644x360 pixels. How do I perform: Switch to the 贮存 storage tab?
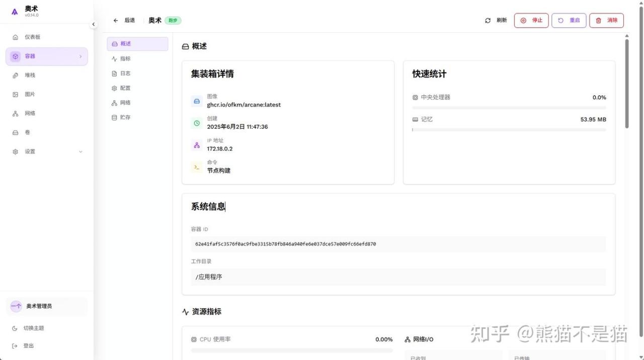tap(137, 117)
